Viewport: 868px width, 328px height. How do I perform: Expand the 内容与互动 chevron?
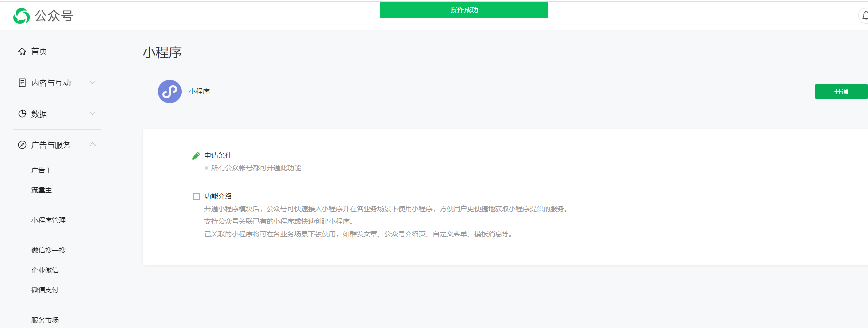click(x=92, y=82)
